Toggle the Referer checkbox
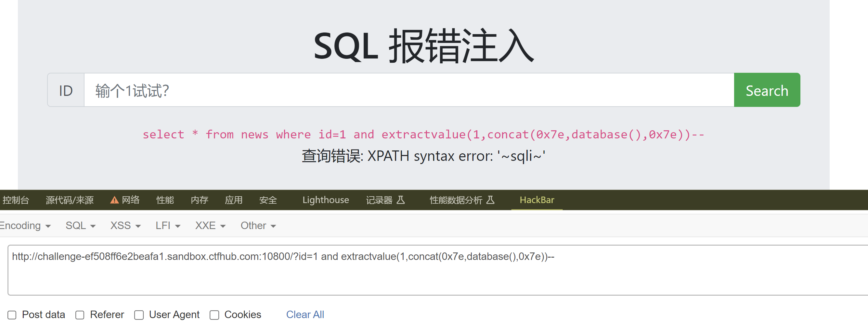Screen dimensions: 868x334 (80, 315)
